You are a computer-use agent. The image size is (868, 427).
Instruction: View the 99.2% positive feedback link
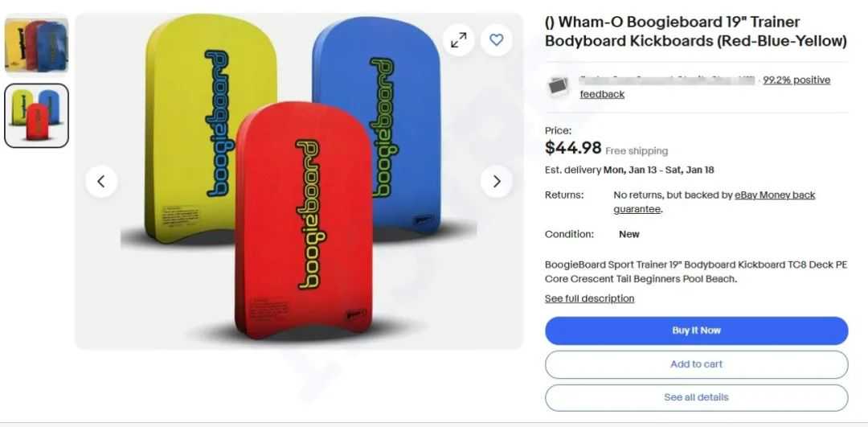(706, 87)
